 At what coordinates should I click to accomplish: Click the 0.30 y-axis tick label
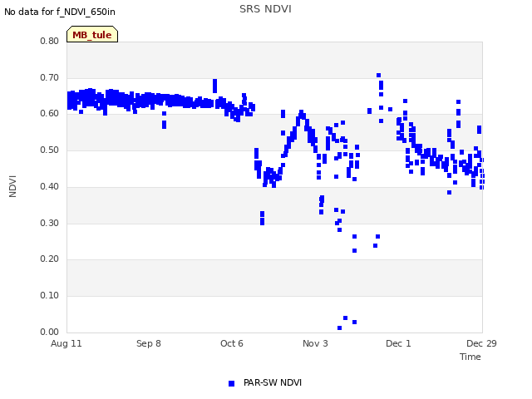coord(50,224)
